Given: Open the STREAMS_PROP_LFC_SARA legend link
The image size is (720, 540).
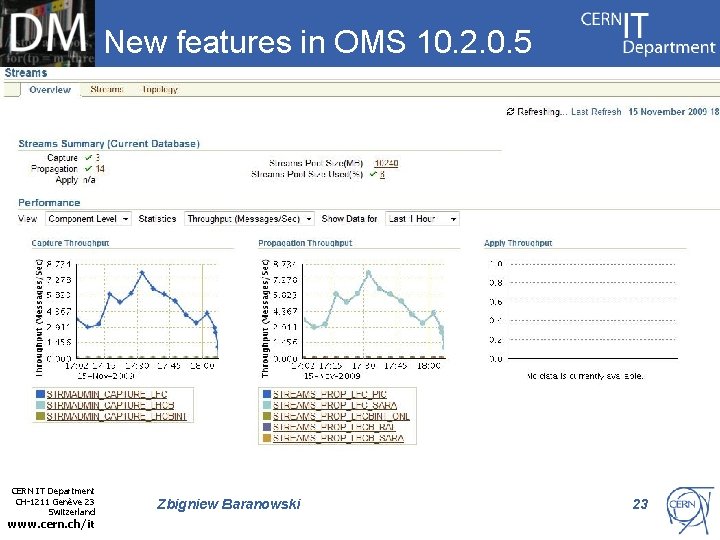Looking at the screenshot, I should coord(335,405).
